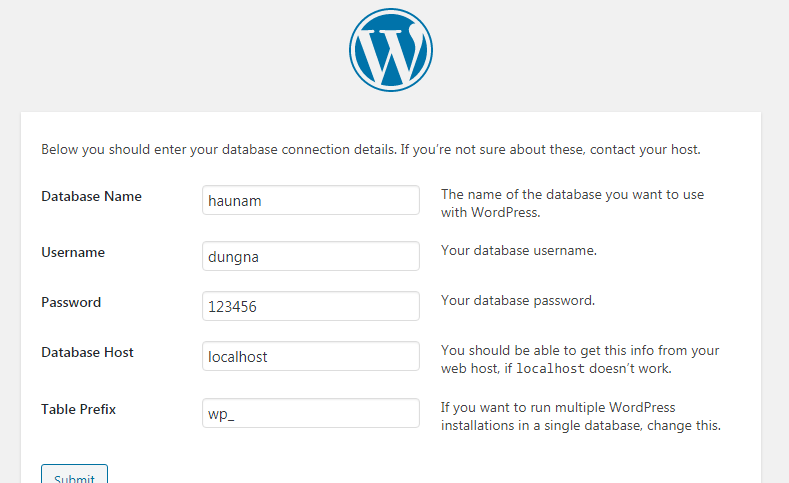Select the Password field showing 123456

tap(311, 306)
